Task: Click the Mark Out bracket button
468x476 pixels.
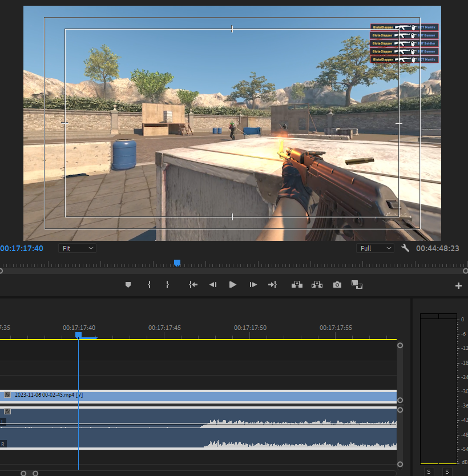Action: [167, 285]
